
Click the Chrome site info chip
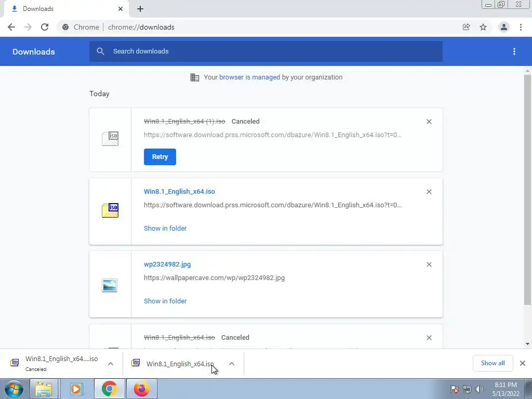pos(81,27)
